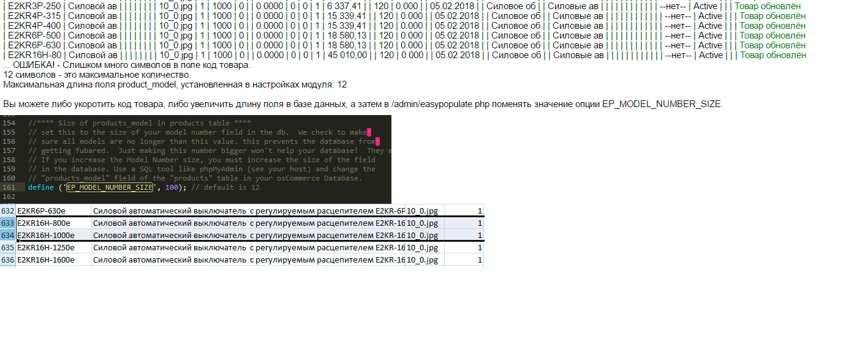Click the E2KR6P-500 product code
The image size is (868, 347).
(34, 35)
